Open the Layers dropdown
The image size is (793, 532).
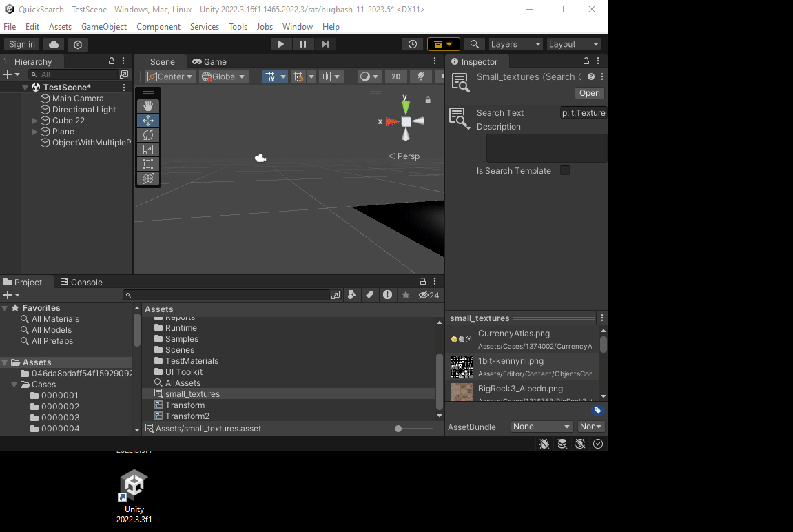pos(515,44)
